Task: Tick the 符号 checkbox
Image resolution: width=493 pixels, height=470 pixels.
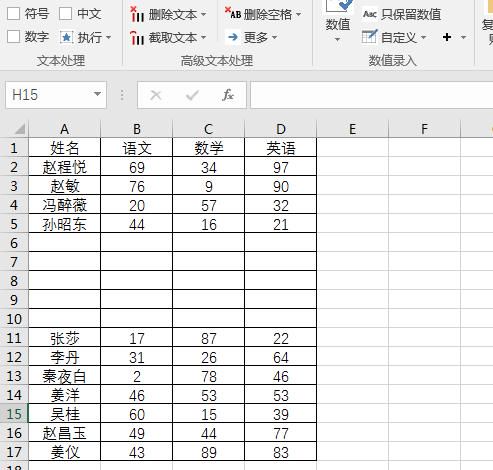Action: click(13, 14)
